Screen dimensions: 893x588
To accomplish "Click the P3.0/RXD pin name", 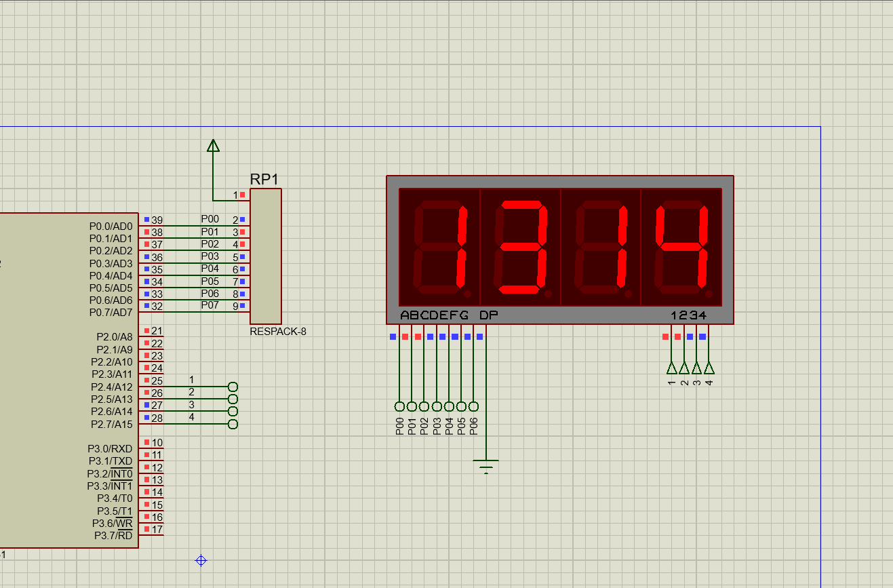I will click(x=110, y=448).
